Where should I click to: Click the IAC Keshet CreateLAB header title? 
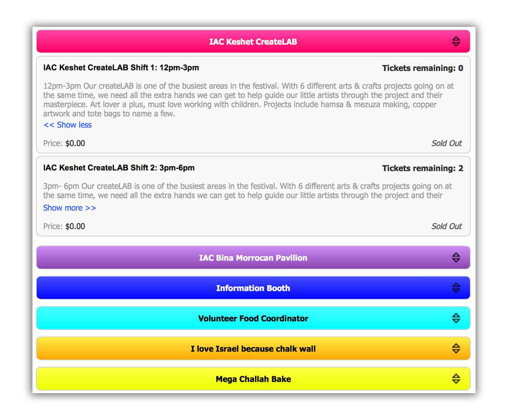(253, 42)
